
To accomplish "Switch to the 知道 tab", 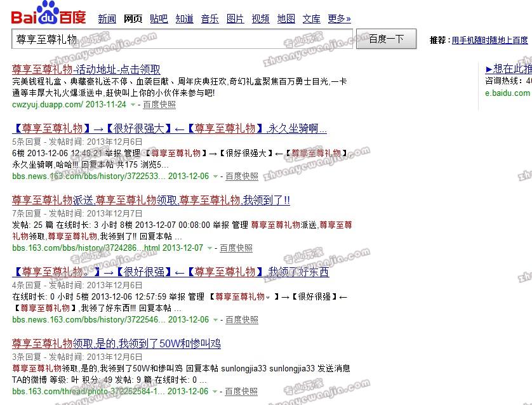I will (184, 18).
